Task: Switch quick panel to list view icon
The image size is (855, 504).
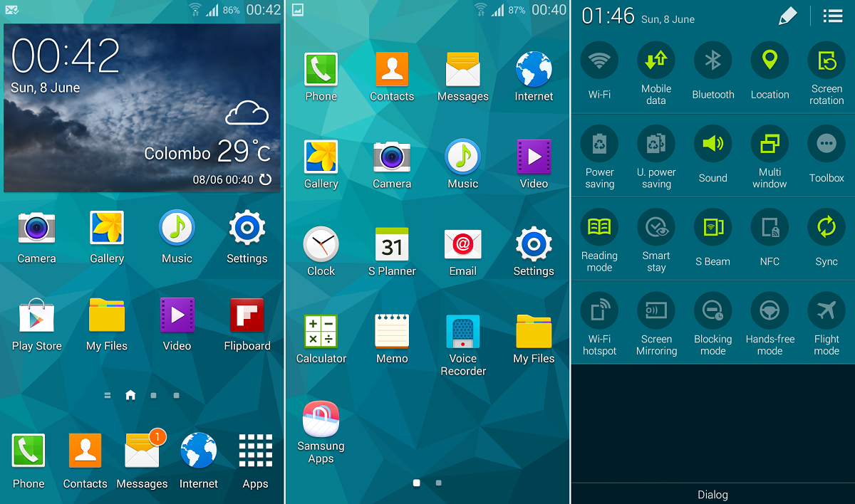Action: tap(832, 16)
